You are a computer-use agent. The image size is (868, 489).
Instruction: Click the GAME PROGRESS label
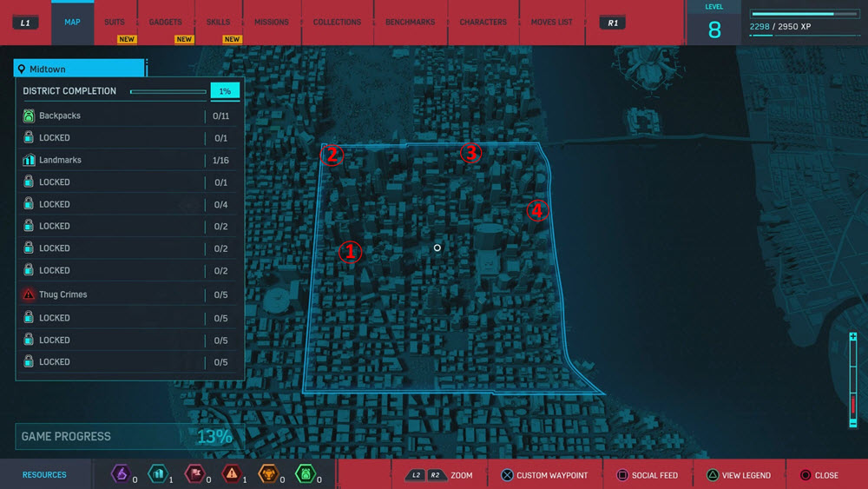pos(66,436)
